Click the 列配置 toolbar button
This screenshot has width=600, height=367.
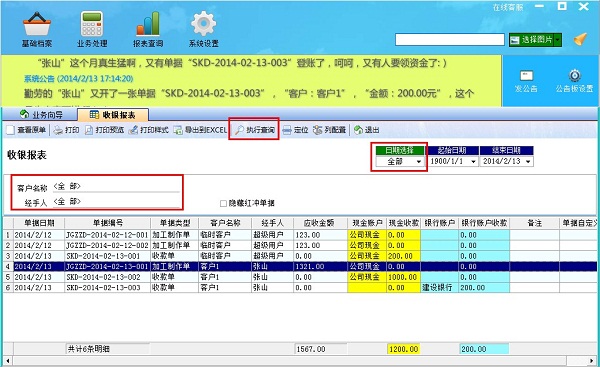pyautogui.click(x=329, y=130)
